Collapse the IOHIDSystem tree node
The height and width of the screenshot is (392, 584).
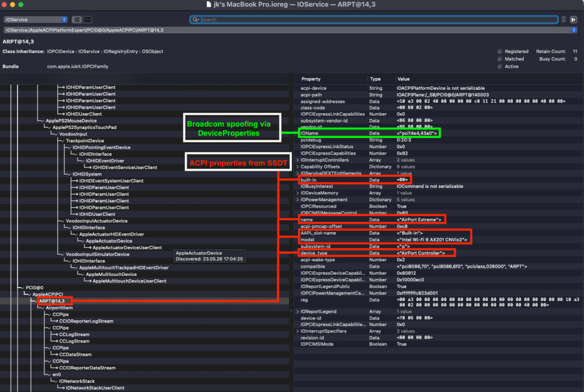(68, 174)
